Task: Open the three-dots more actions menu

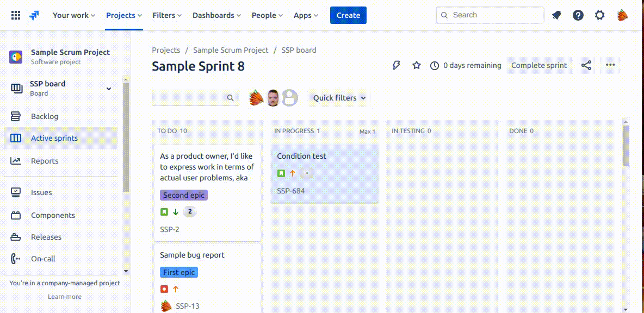Action: coord(610,65)
